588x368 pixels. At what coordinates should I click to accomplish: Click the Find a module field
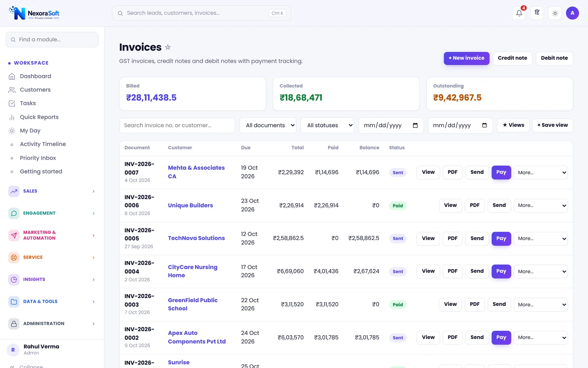click(x=52, y=40)
